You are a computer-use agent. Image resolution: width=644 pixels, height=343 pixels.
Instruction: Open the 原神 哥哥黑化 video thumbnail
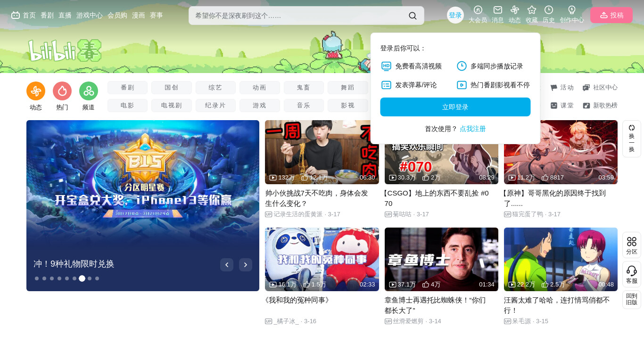[561, 152]
